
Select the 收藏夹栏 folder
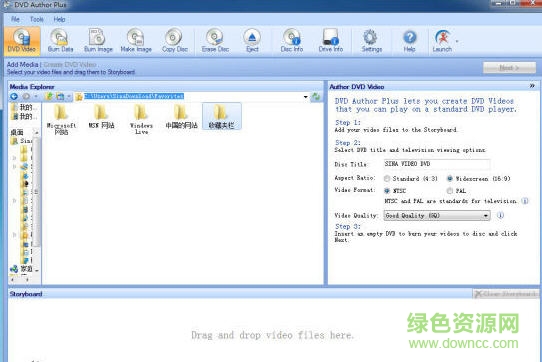pos(222,117)
